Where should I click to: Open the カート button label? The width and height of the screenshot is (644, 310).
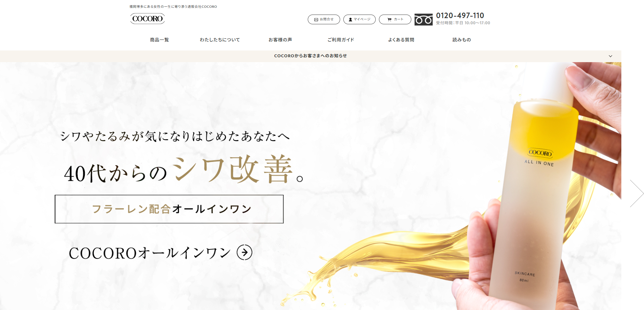(399, 19)
